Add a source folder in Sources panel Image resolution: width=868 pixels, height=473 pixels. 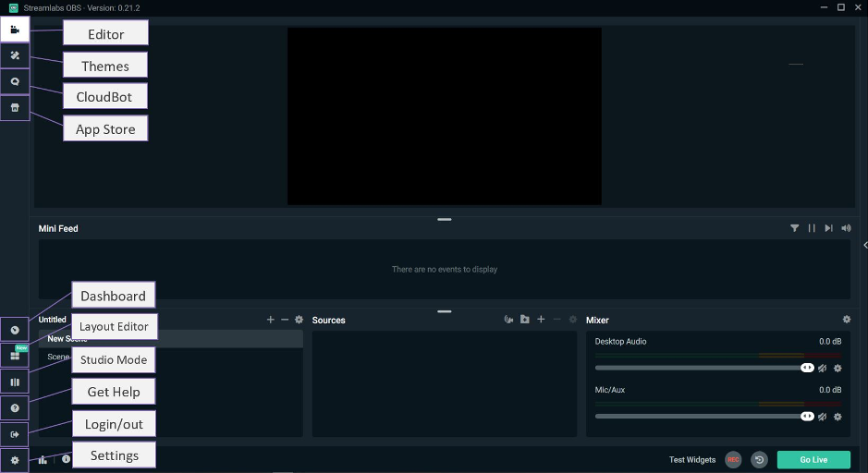[x=525, y=320]
